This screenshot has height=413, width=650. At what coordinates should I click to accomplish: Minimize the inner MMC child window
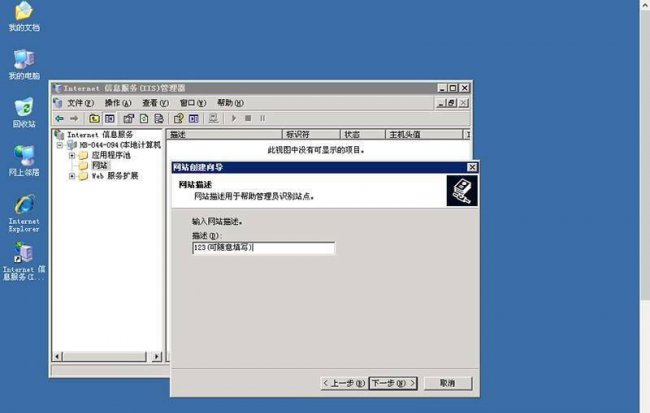tap(441, 103)
